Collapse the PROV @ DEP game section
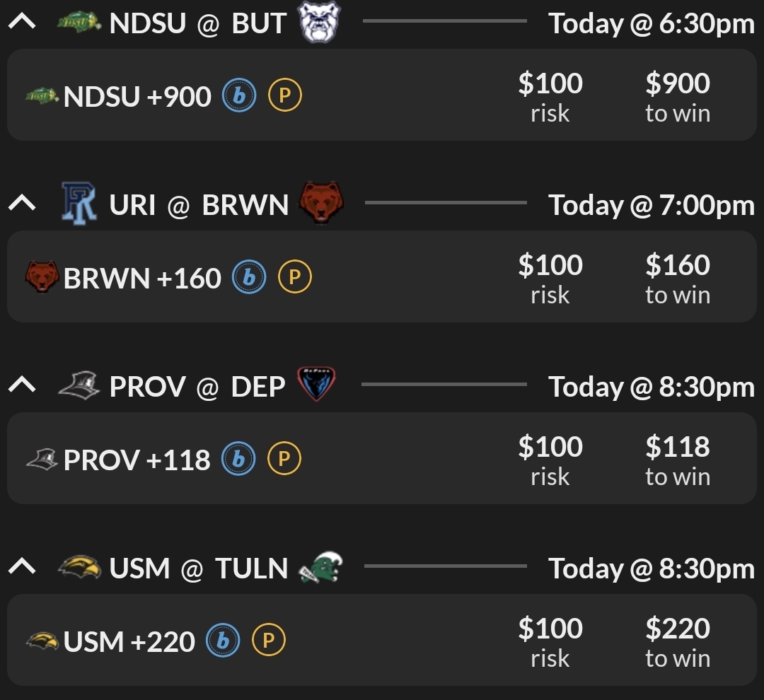 (x=23, y=386)
